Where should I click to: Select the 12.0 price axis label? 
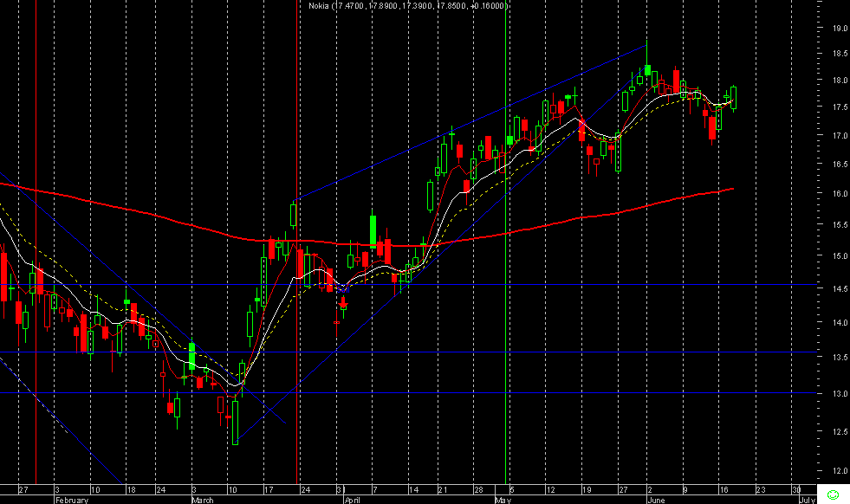pyautogui.click(x=840, y=471)
